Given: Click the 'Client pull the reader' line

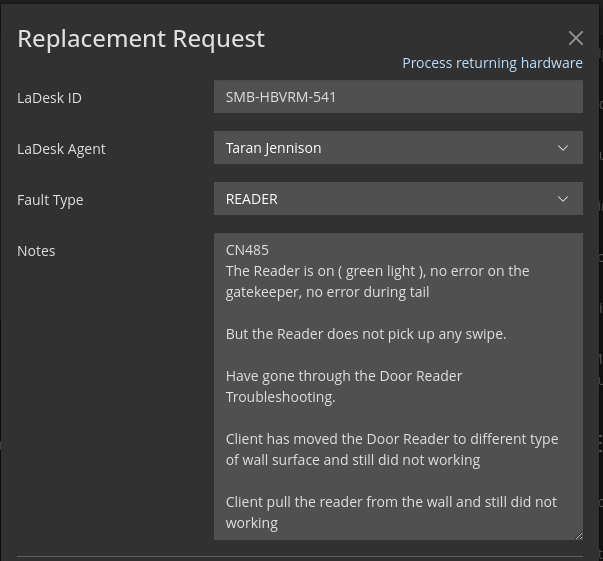Looking at the screenshot, I should coord(391,502).
